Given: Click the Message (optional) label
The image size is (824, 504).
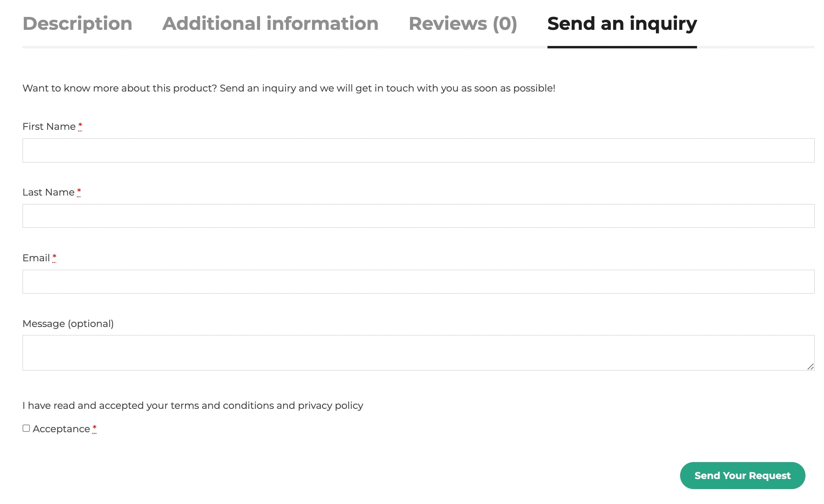Looking at the screenshot, I should pos(68,324).
